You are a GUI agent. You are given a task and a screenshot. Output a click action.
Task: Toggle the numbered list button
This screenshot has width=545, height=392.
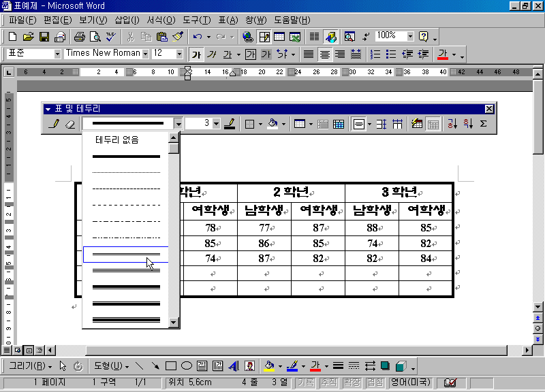tap(375, 54)
